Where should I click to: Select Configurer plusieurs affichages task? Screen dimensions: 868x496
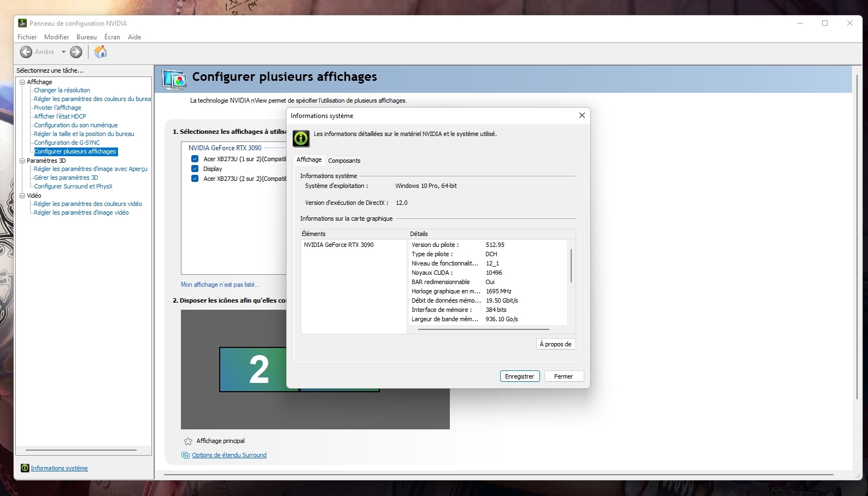coord(75,151)
